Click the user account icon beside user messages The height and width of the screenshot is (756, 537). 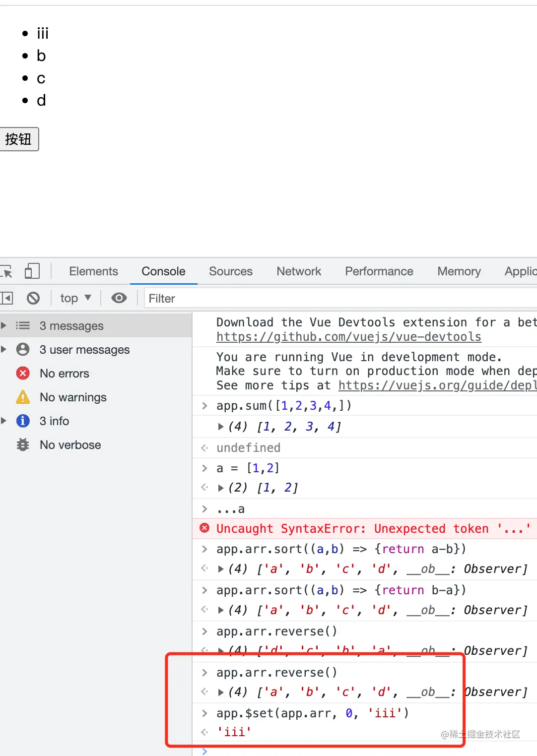(x=23, y=349)
